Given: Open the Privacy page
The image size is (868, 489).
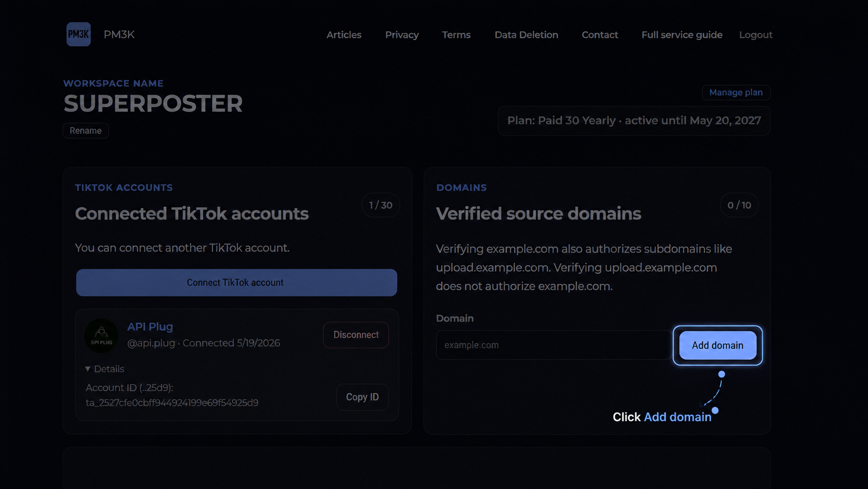Looking at the screenshot, I should 402,35.
